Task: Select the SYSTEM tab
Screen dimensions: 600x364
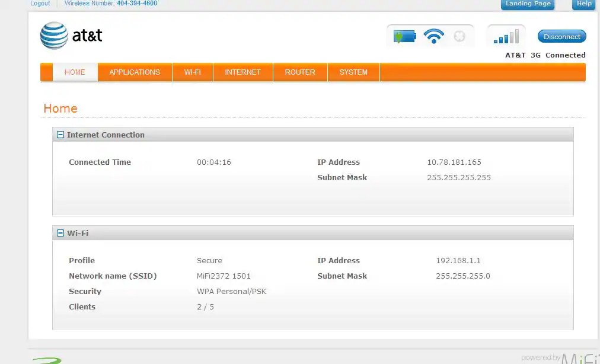Action: (353, 72)
